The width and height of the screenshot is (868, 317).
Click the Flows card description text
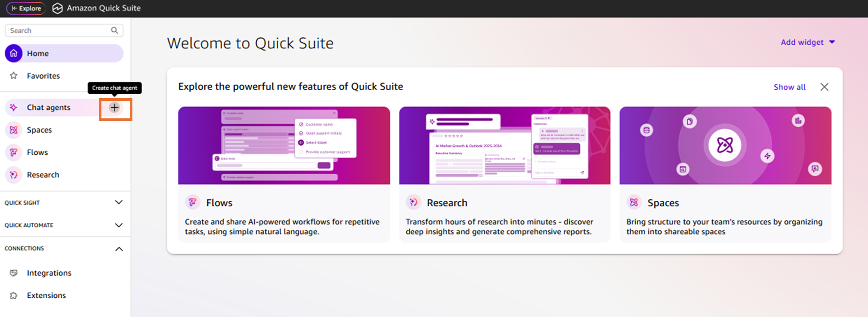coord(282,227)
